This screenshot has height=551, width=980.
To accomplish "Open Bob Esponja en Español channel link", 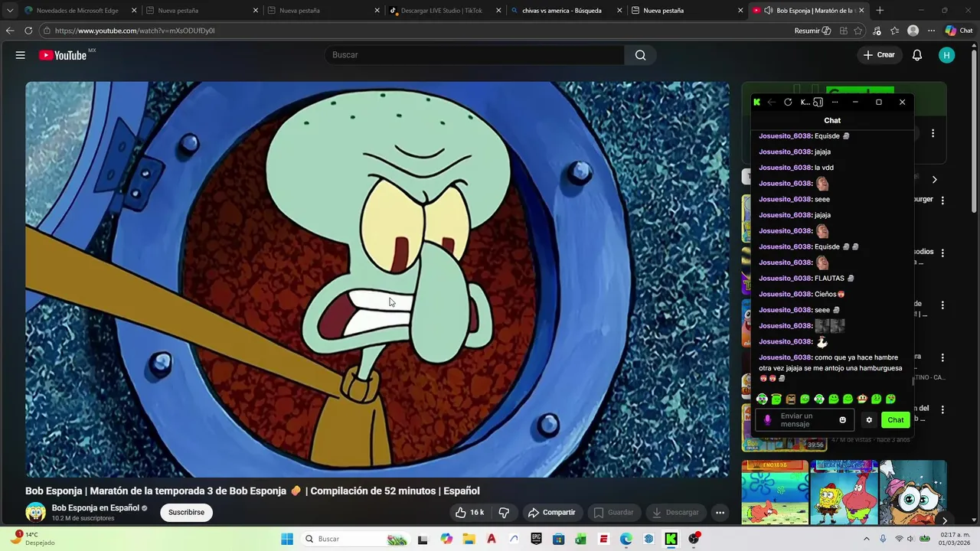I will click(x=96, y=507).
